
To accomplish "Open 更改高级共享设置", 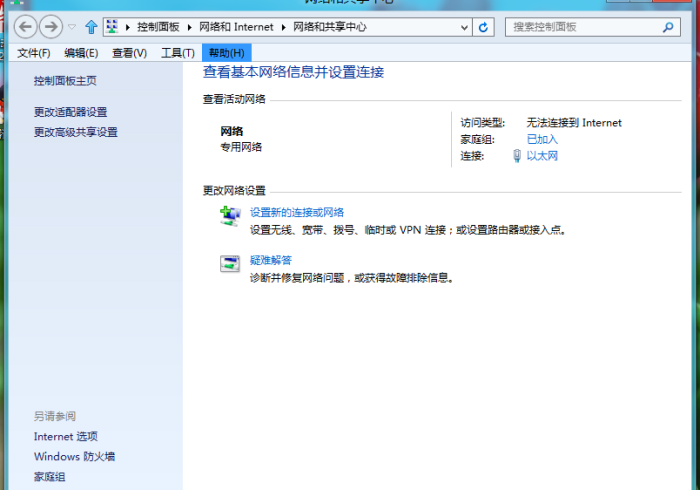I will 75,132.
